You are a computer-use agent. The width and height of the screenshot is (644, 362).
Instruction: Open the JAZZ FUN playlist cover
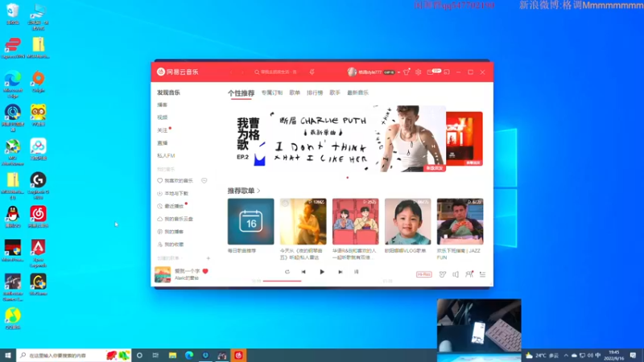(460, 222)
